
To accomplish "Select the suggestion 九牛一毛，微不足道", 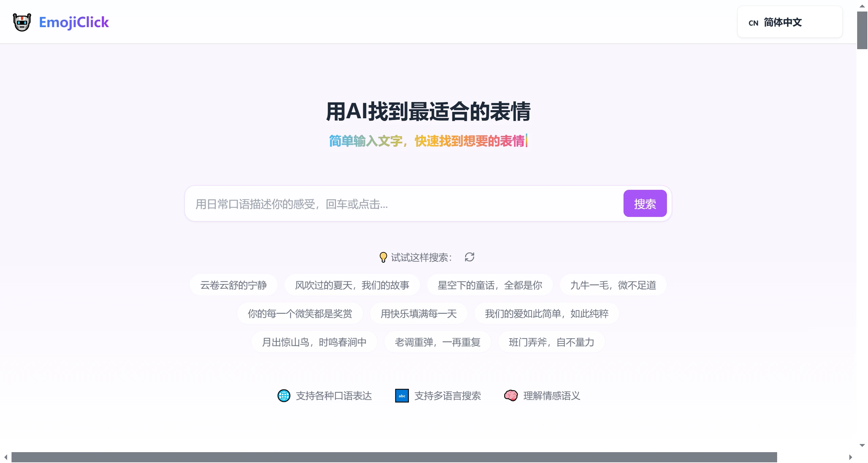I will click(613, 285).
